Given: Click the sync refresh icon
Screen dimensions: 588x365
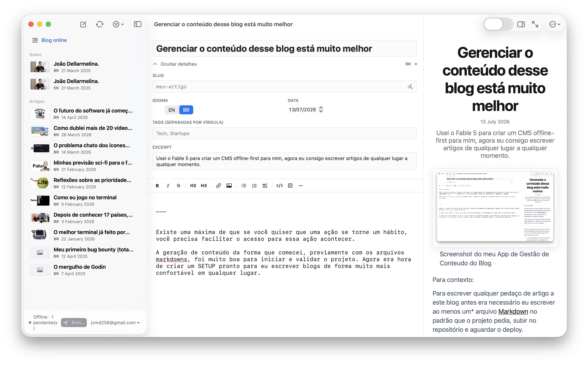Looking at the screenshot, I should [x=99, y=24].
